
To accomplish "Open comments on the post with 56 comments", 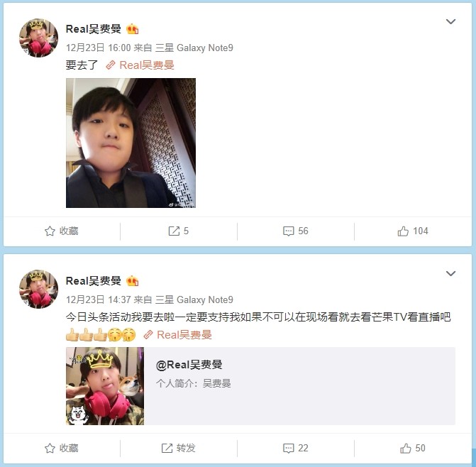I will [x=295, y=231].
